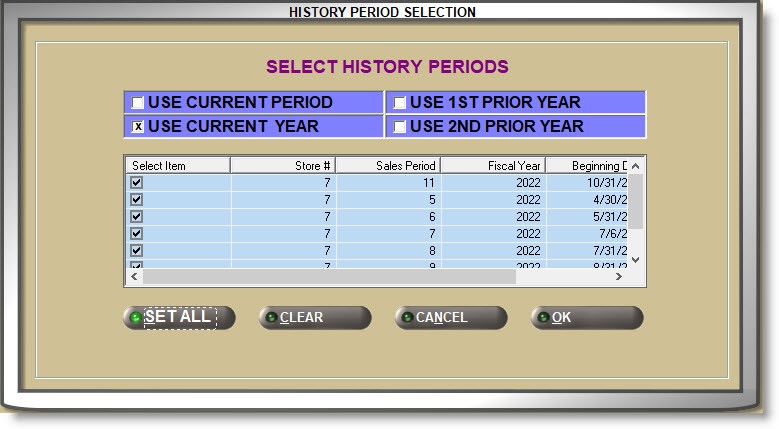Deselect the row with sales period 8
This screenshot has width=779, height=429.
pyautogui.click(x=136, y=250)
